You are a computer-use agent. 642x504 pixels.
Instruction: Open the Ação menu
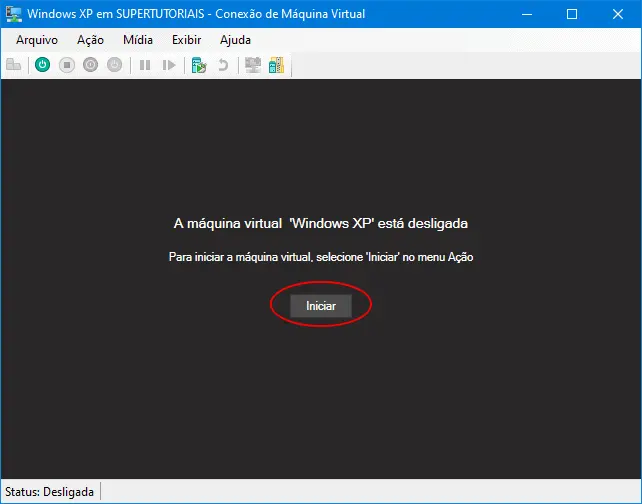pos(90,40)
